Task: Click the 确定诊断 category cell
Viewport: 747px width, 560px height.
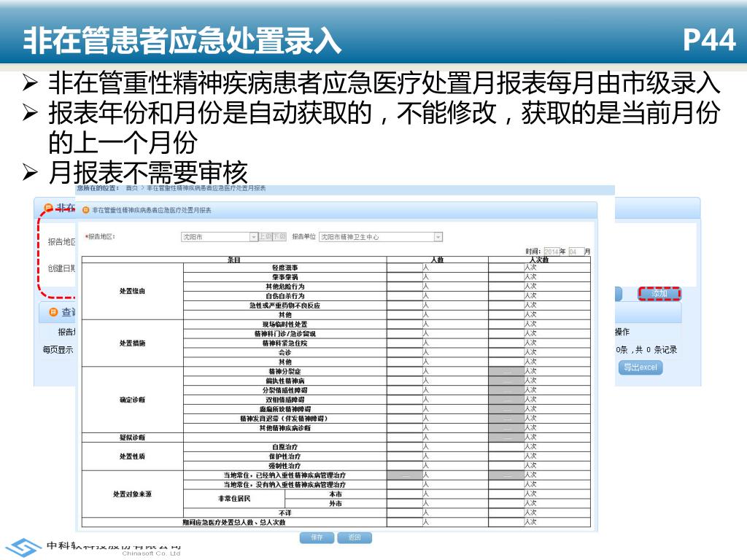Action: pyautogui.click(x=133, y=400)
